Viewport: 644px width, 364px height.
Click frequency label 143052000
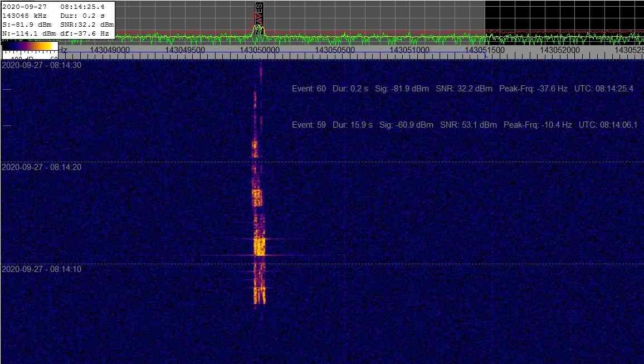tap(560, 50)
